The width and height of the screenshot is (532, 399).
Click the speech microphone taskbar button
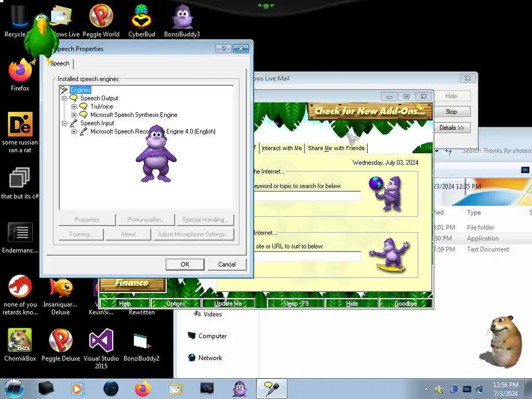coord(271,389)
